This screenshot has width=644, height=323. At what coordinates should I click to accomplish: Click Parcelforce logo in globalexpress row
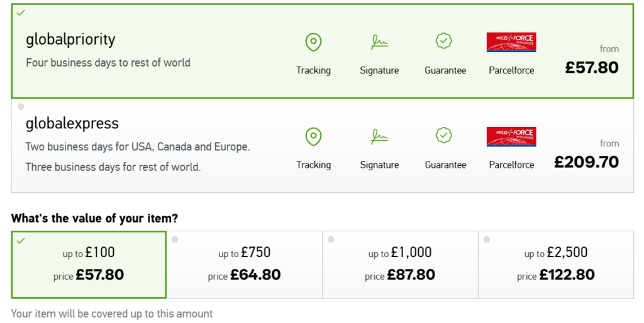tap(511, 136)
